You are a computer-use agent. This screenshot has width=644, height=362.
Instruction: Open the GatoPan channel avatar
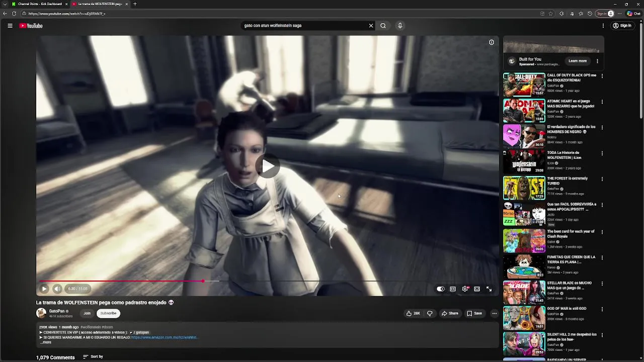tap(41, 313)
